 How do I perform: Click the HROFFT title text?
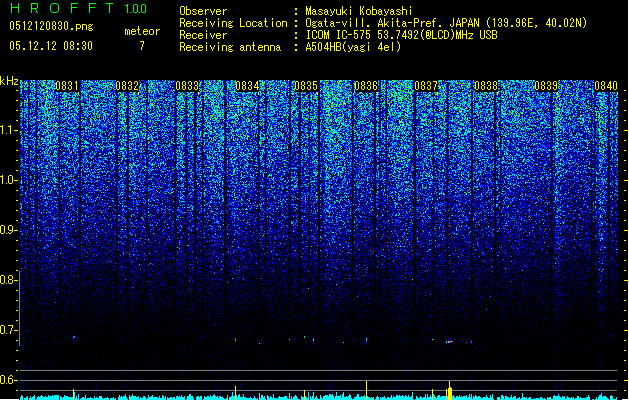pyautogui.click(x=62, y=8)
